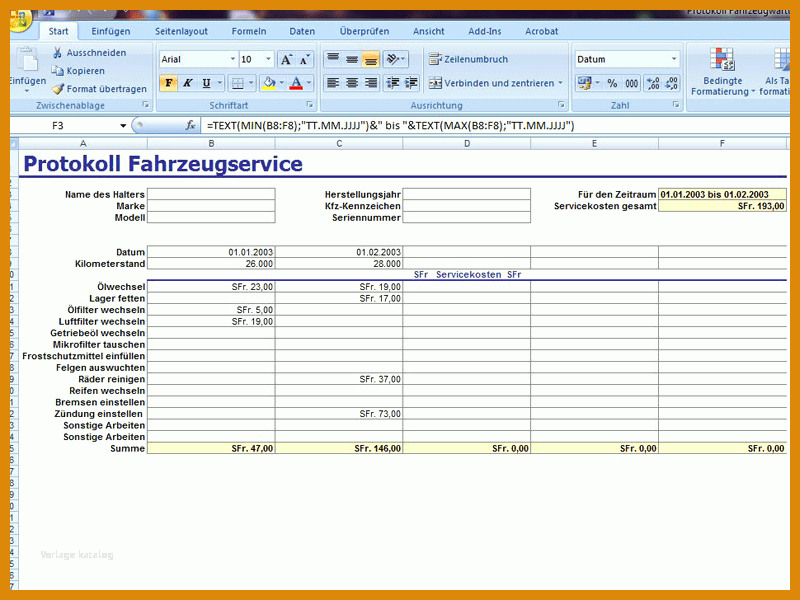The image size is (800, 600).
Task: Select column B header
Action: point(211,144)
